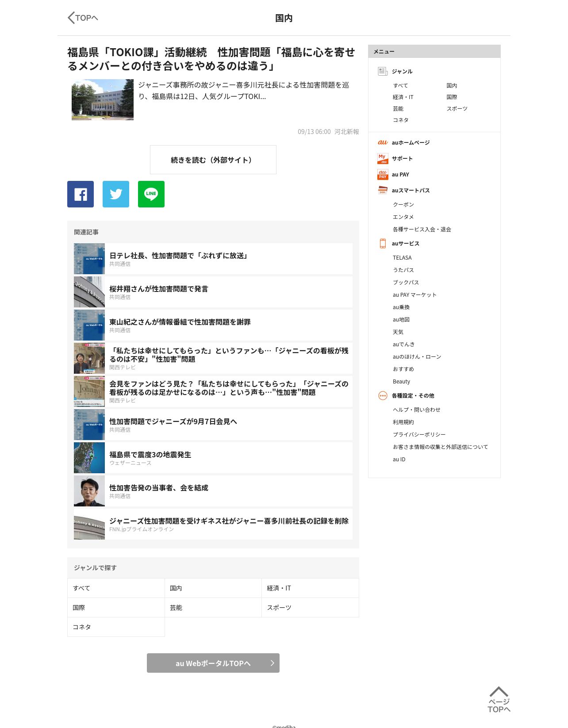Screen dimensions: 568x728
Task: Open auでんき link
Action: click(x=403, y=344)
